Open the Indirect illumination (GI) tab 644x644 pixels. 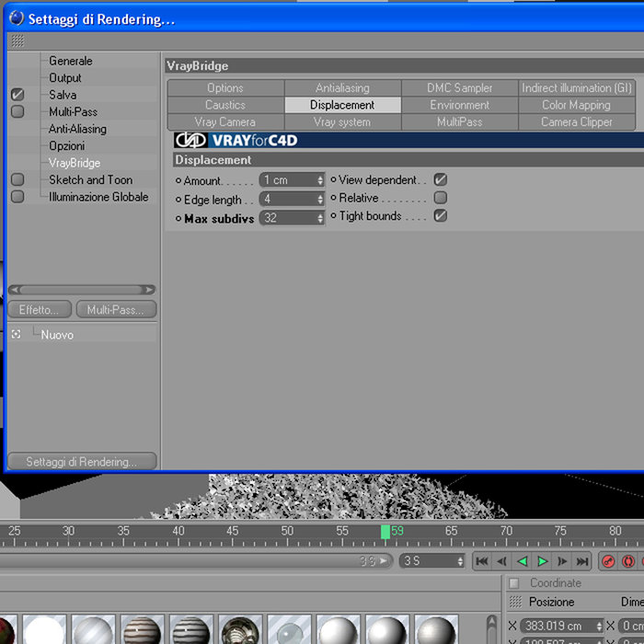[577, 88]
